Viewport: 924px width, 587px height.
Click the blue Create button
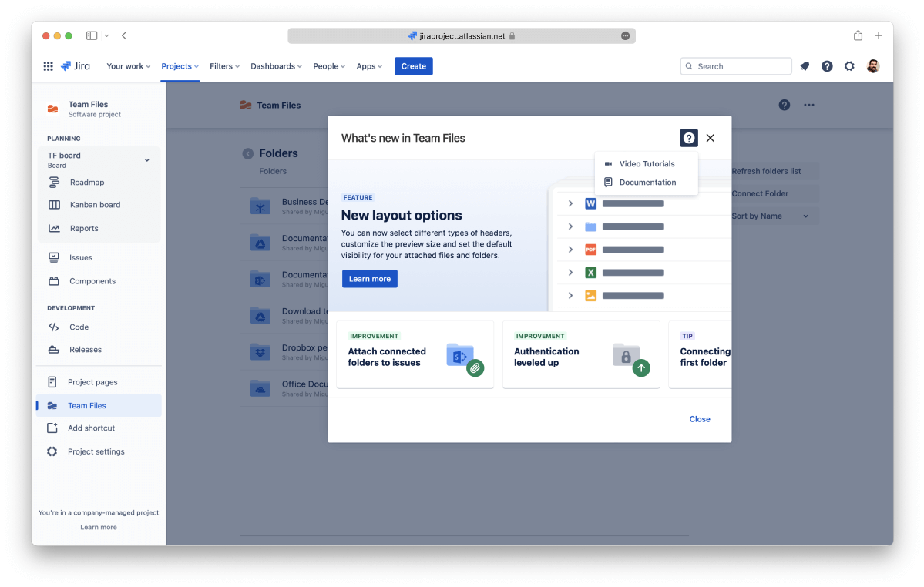[414, 66]
